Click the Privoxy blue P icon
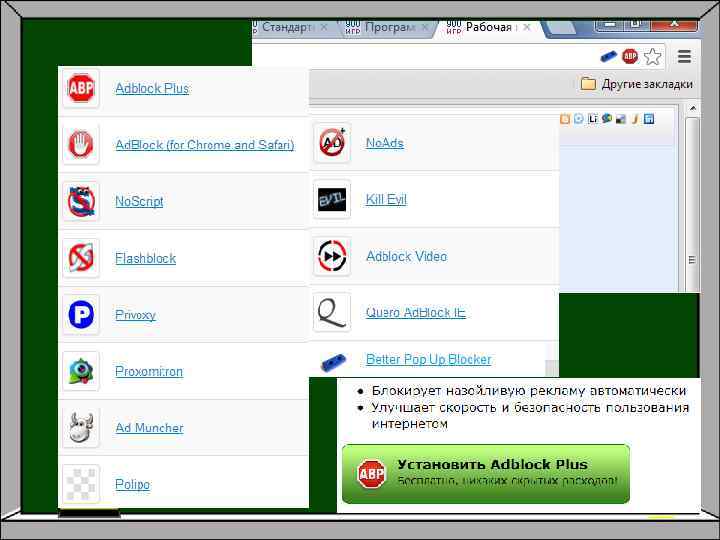The width and height of the screenshot is (720, 540). pos(81,315)
